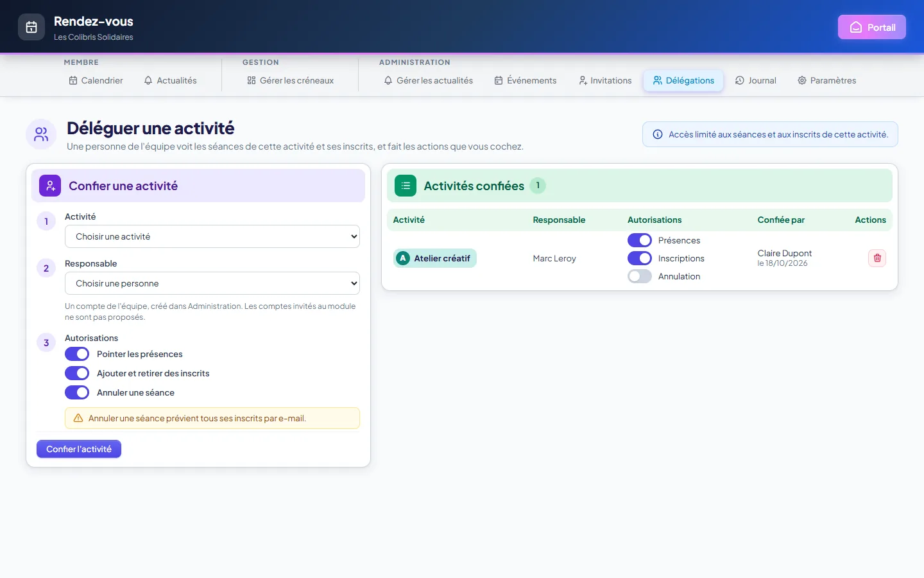Open the Paramètres tab
Image resolution: width=924 pixels, height=578 pixels.
tap(827, 80)
